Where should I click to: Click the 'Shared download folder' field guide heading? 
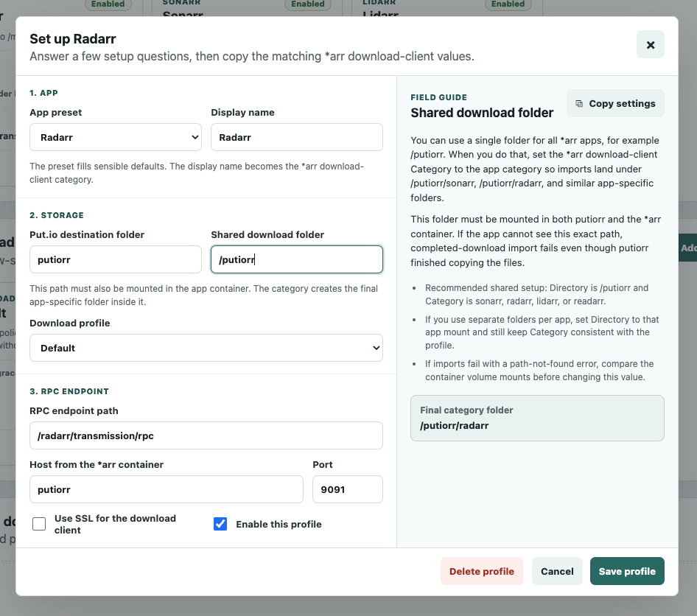482,113
